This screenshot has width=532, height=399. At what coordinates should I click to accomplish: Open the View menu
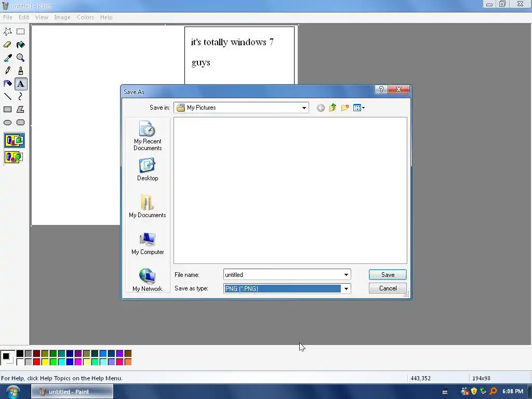42,17
